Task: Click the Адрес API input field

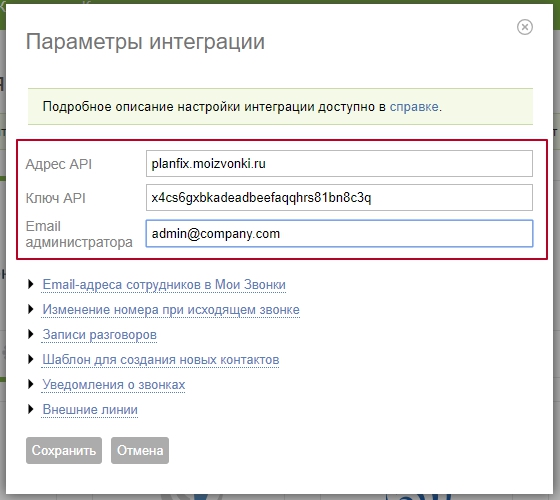Action: 339,164
